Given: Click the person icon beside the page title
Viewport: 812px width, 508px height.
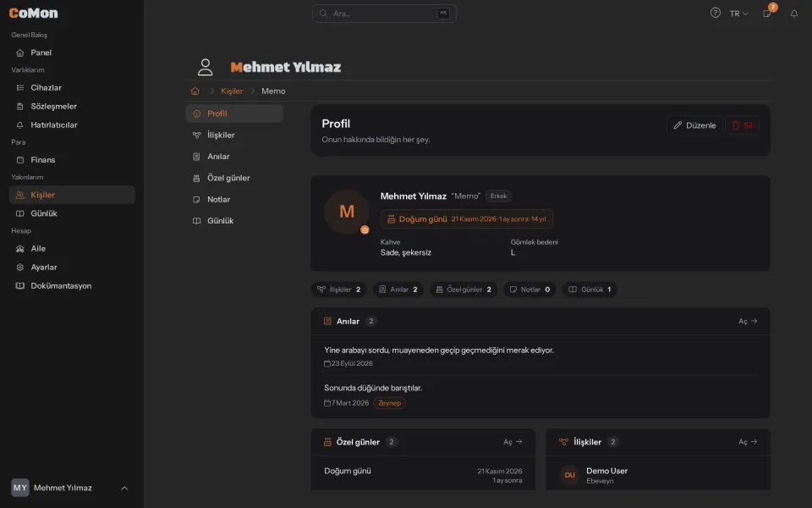Looking at the screenshot, I should tap(205, 67).
